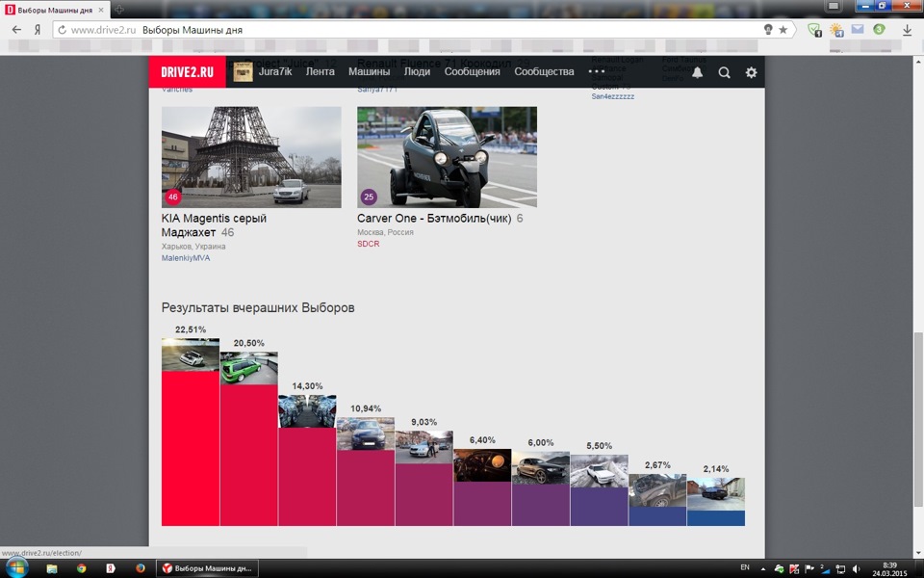Open volume control in system tray
Screen dimensions: 924x578
coord(857,568)
